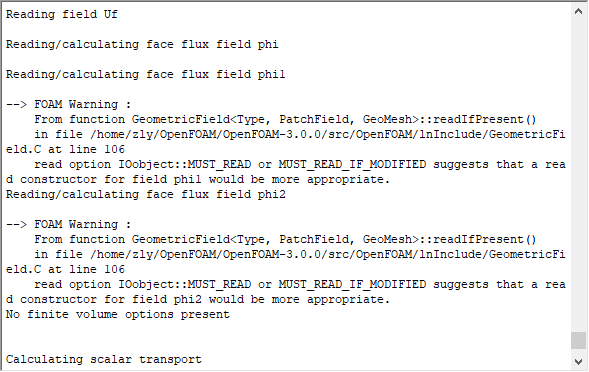The image size is (589, 372).
Task: Click 'constructor for field phi1' text line
Action: click(198, 180)
